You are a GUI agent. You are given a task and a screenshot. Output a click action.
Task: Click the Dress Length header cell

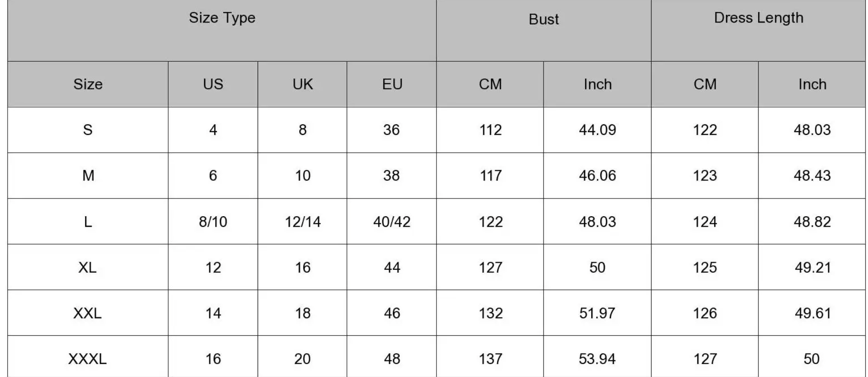point(759,18)
